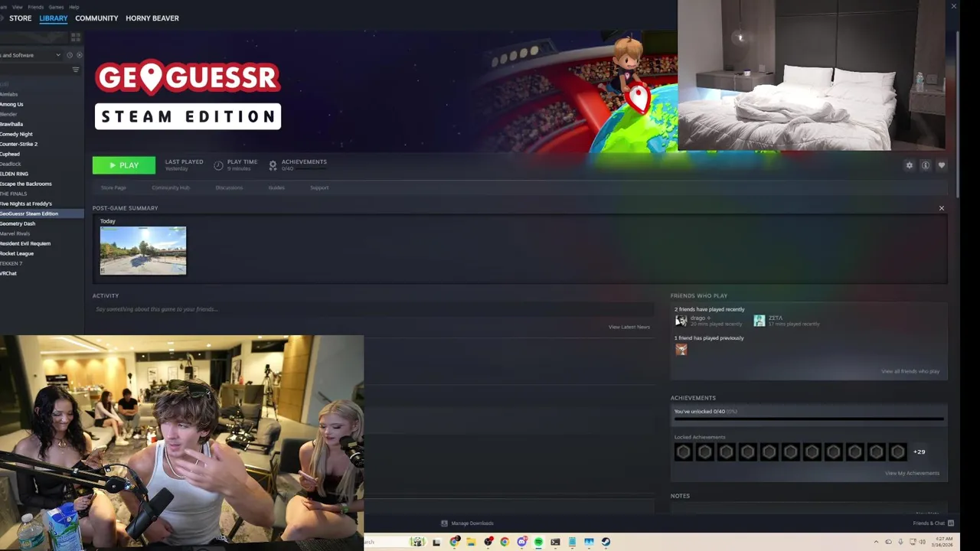The width and height of the screenshot is (980, 551).
Task: Open today's post-game screenshot thumbnail
Action: coord(143,250)
